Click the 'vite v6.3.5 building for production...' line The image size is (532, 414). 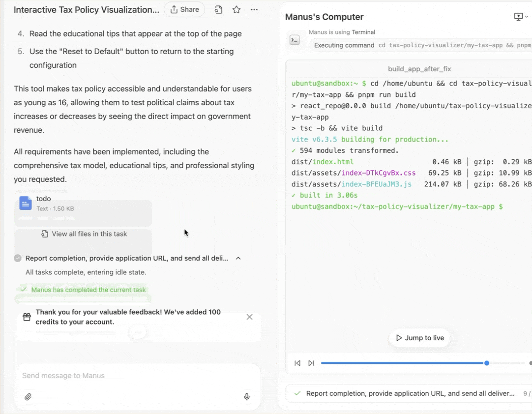370,139
